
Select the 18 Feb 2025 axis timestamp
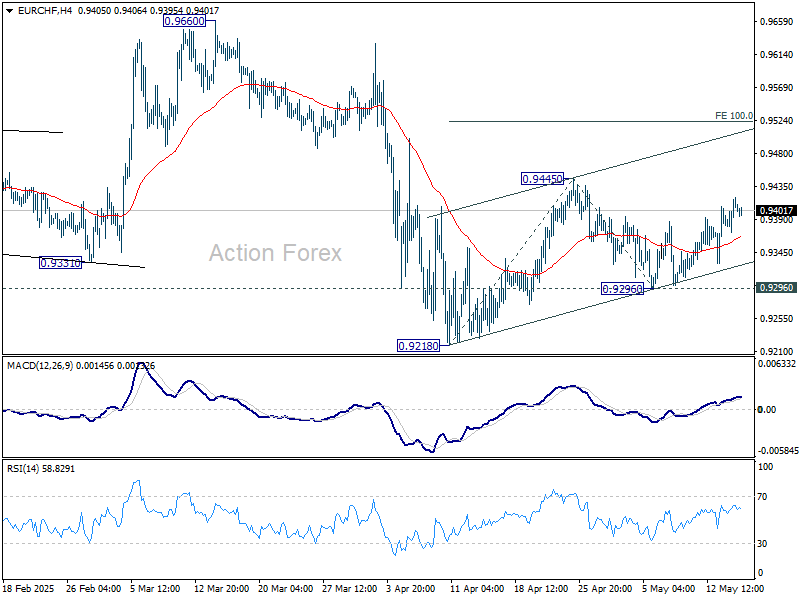coord(30,590)
